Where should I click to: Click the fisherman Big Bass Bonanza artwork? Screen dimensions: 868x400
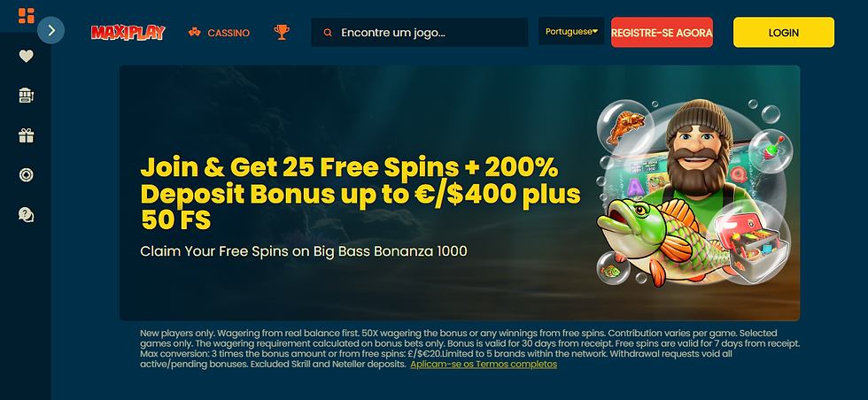tap(694, 193)
